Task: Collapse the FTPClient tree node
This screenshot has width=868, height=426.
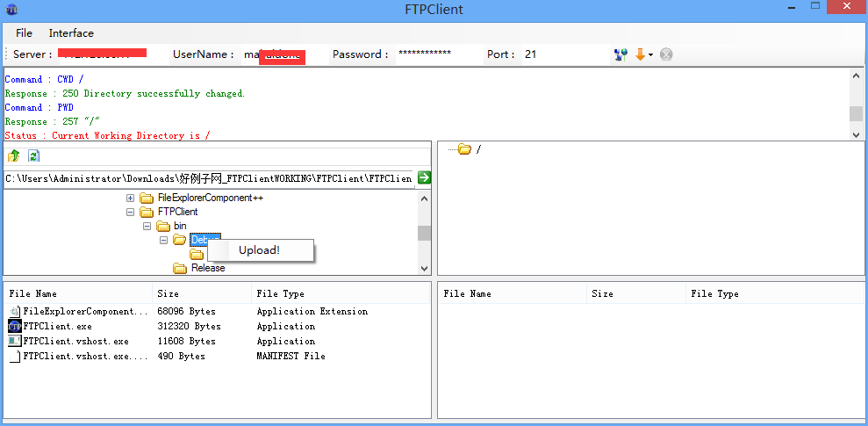Action: [130, 212]
